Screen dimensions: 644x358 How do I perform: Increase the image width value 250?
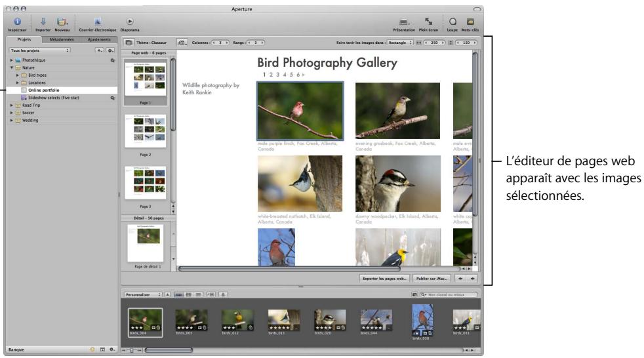click(443, 42)
